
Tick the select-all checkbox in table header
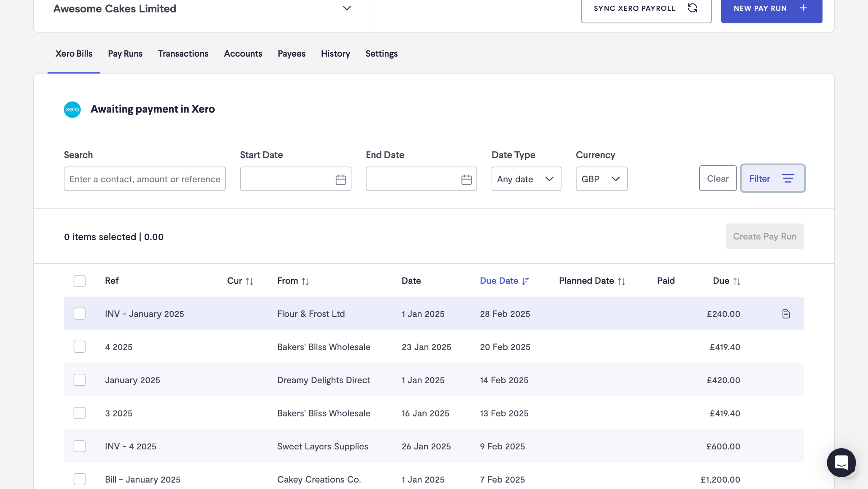coord(79,281)
